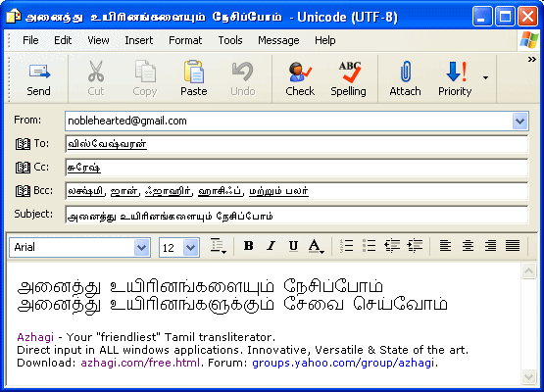Open address book icon beside To

coord(23,144)
